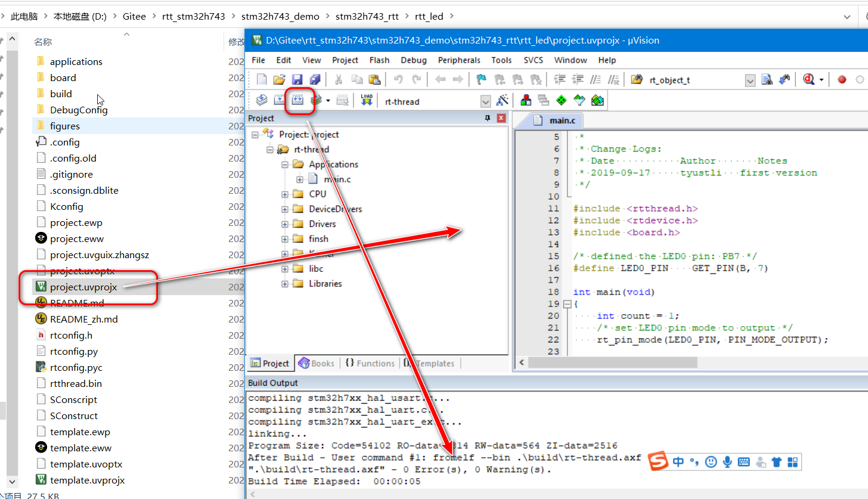The height and width of the screenshot is (499, 868).
Task: Toggle Sogou IME Chinese/English mode
Action: [x=678, y=462]
